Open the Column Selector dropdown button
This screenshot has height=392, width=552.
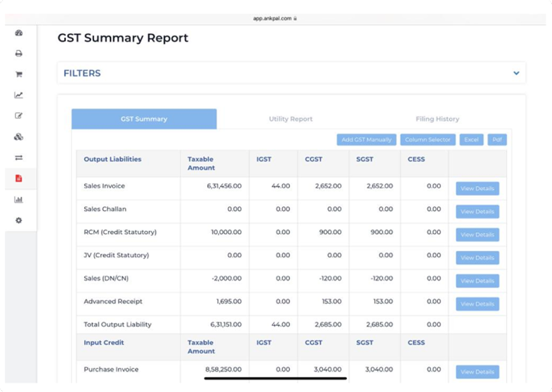pyautogui.click(x=428, y=140)
